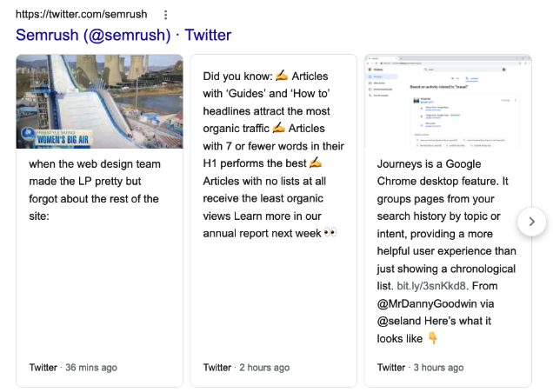
Task: Open the 'Did you know' articles tweet
Action: (x=273, y=155)
